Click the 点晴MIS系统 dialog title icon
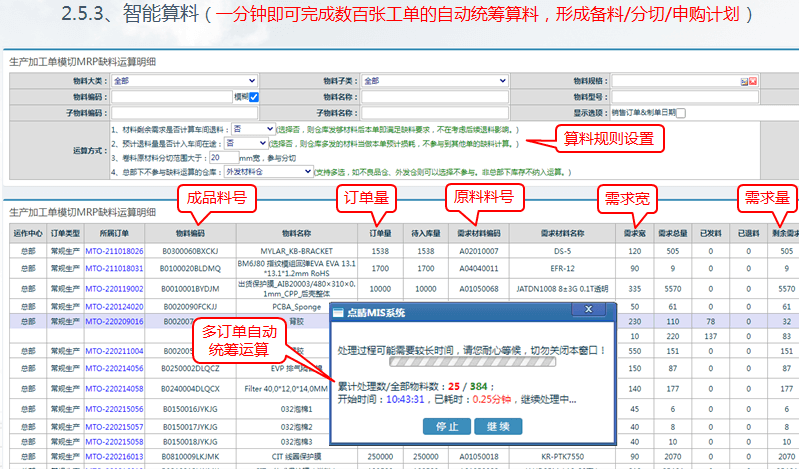The width and height of the screenshot is (799, 469). click(338, 314)
